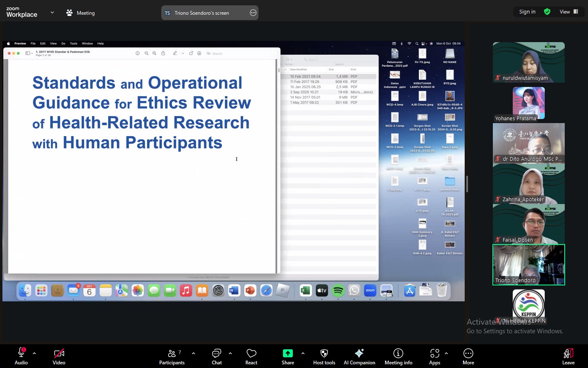The height and width of the screenshot is (368, 588).
Task: Open the Apps menu icon
Action: tap(434, 353)
